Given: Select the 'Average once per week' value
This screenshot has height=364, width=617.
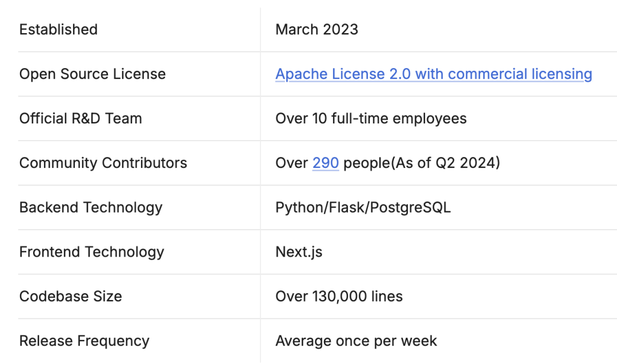Looking at the screenshot, I should [x=356, y=341].
